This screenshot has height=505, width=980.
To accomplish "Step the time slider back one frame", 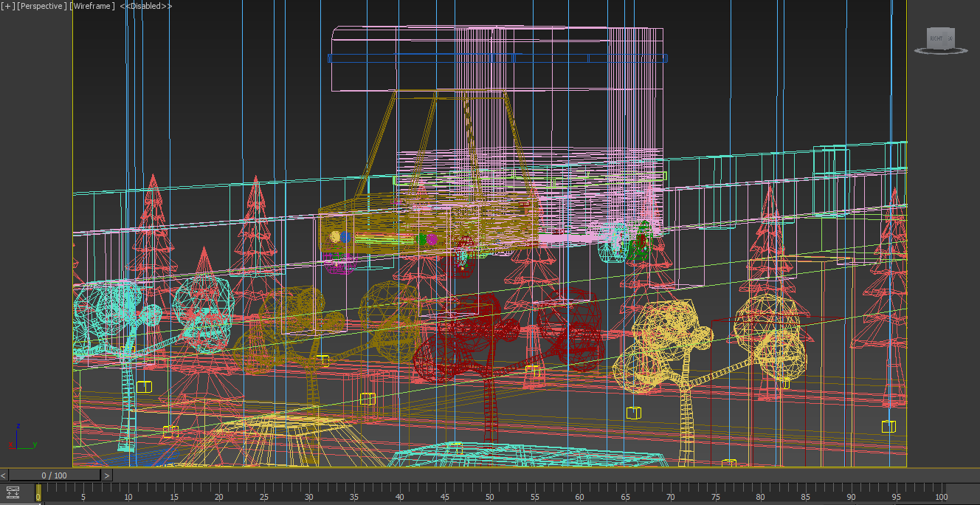I will (x=4, y=475).
